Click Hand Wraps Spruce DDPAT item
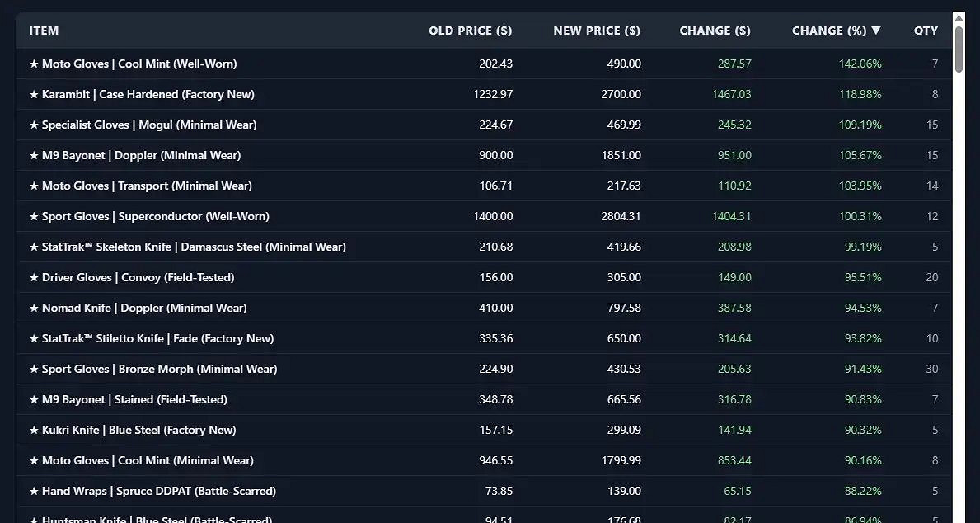The width and height of the screenshot is (980, 523). click(x=152, y=491)
